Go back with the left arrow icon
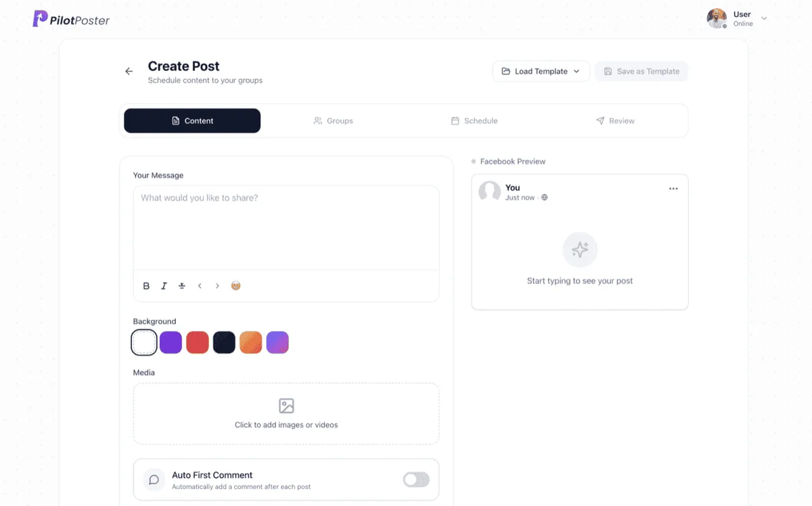The width and height of the screenshot is (812, 506). point(129,71)
